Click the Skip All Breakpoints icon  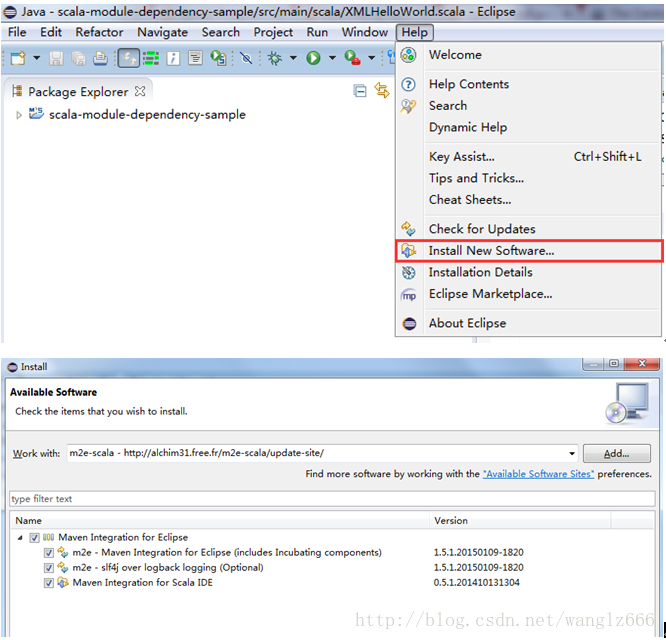tap(246, 58)
